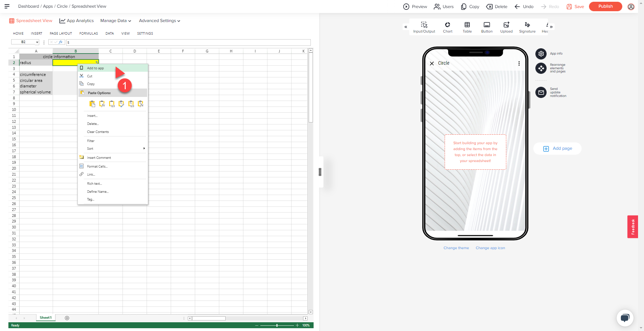
Task: Click Send update notification icon
Action: [541, 92]
